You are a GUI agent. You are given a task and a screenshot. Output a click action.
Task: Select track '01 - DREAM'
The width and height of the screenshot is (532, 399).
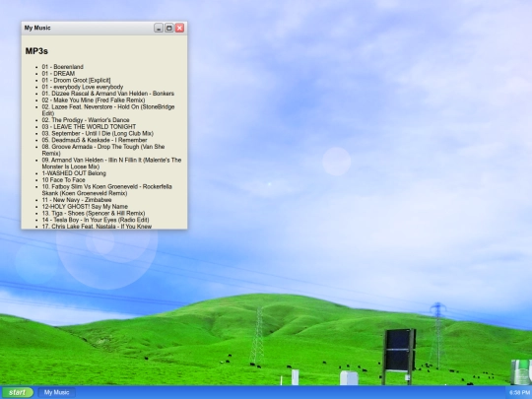[x=58, y=74]
